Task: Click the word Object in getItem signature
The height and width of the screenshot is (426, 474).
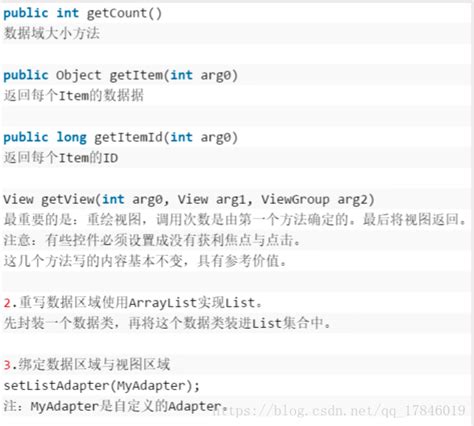Action: (78, 75)
